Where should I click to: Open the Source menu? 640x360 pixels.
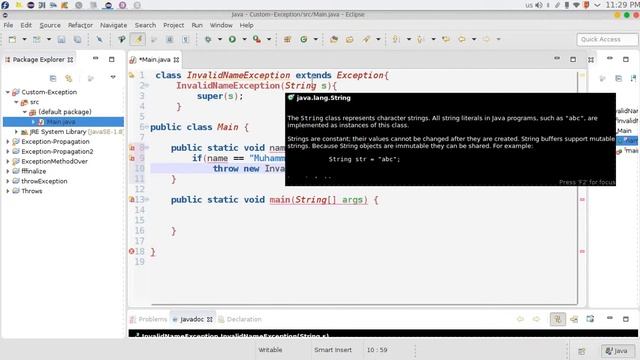[50, 25]
